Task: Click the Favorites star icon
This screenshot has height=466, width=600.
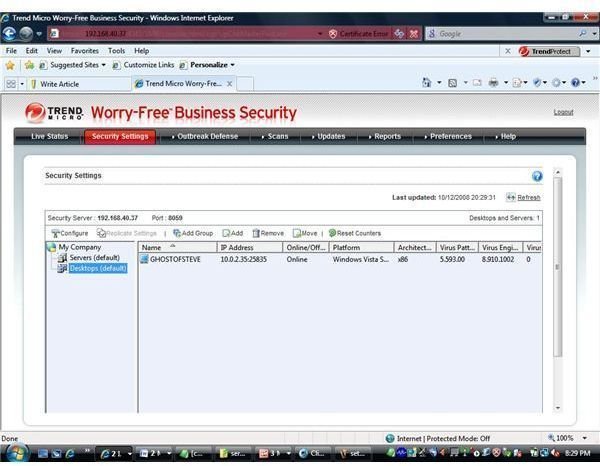Action: (x=10, y=65)
